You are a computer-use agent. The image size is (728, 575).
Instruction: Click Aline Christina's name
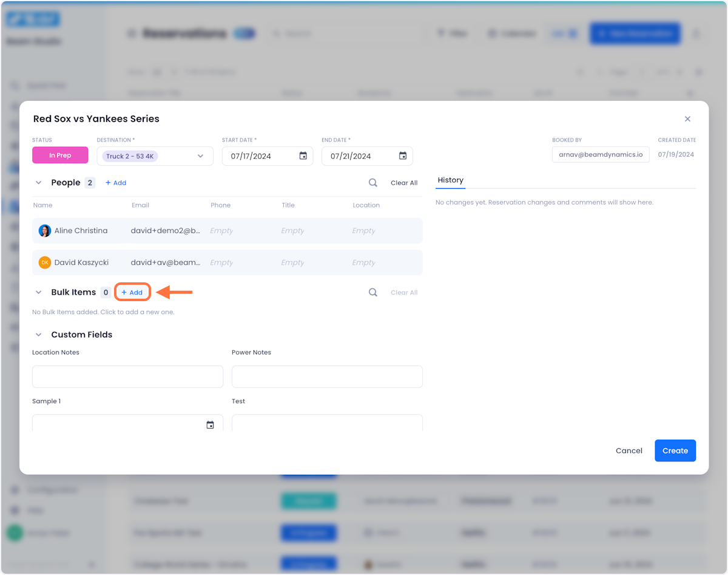click(x=81, y=231)
